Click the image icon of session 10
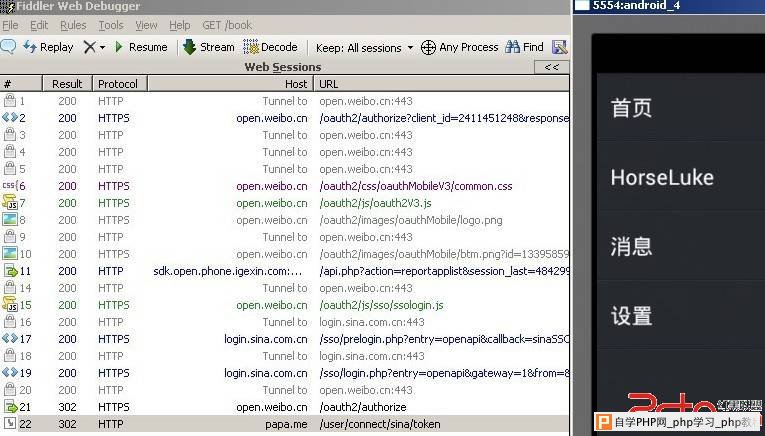 click(x=10, y=254)
